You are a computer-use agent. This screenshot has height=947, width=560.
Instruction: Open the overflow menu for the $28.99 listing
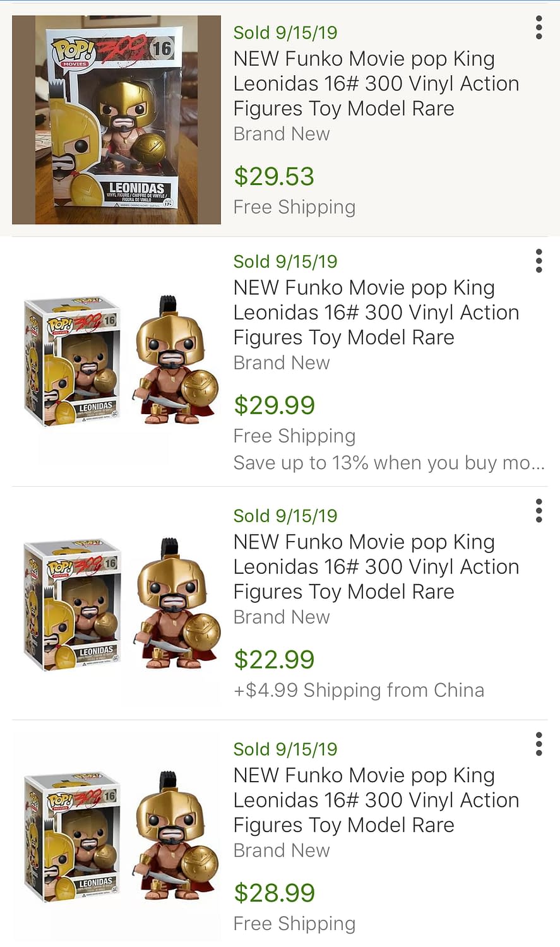(539, 744)
